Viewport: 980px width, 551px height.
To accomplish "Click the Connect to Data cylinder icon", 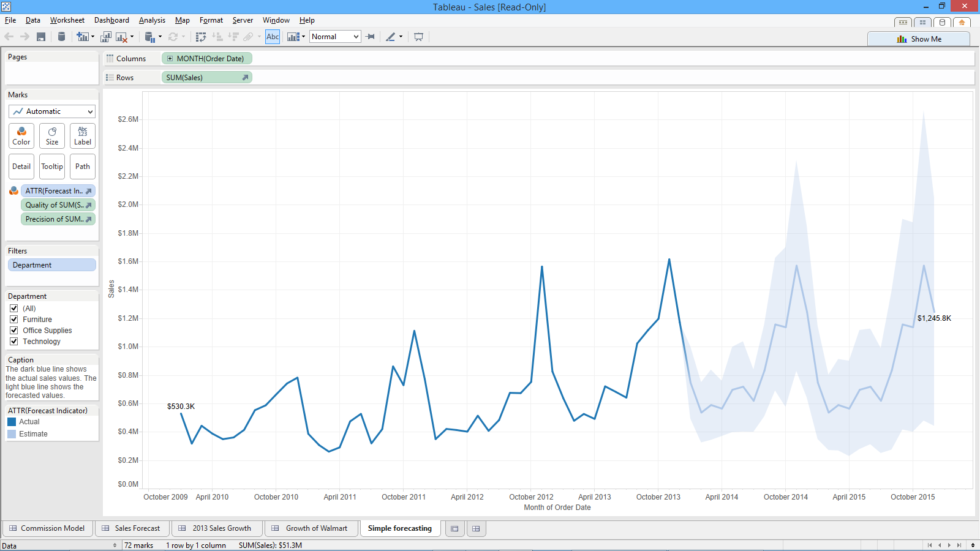I will [61, 37].
